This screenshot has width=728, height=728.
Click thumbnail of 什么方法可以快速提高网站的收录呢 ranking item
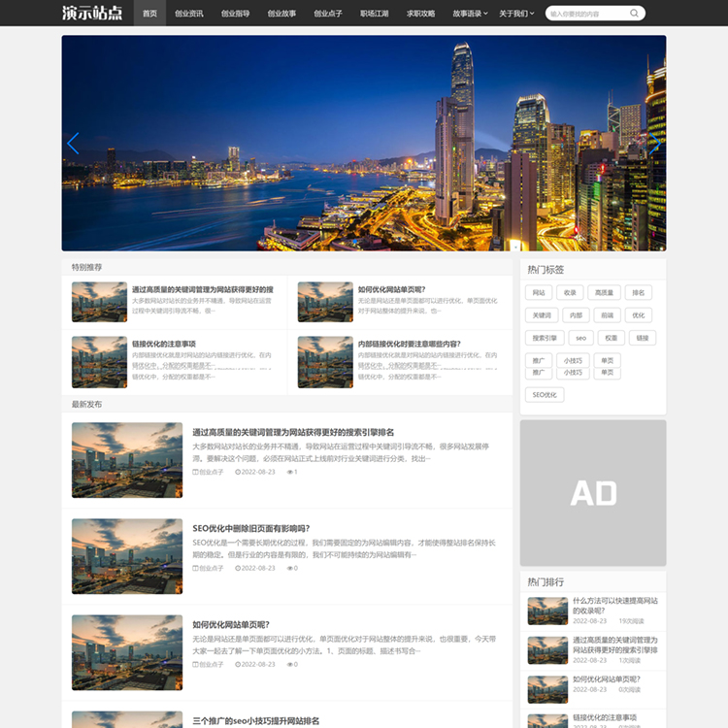547,611
